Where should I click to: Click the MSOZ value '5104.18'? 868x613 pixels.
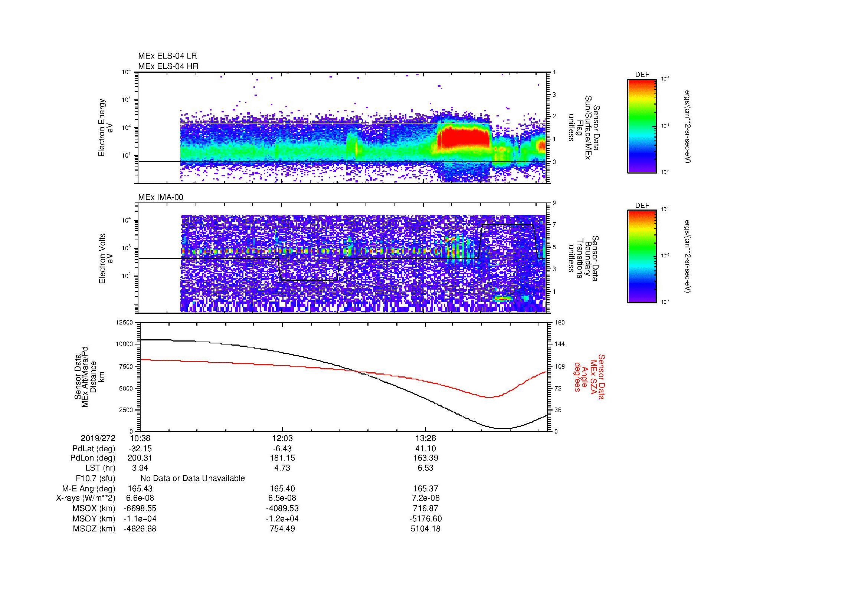(426, 529)
